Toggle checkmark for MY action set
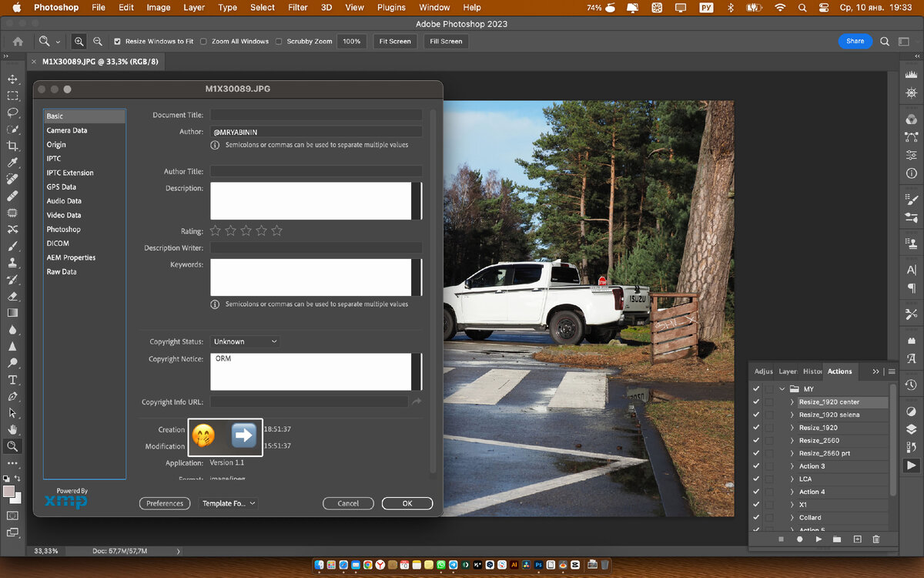Image resolution: width=924 pixels, height=578 pixels. (756, 389)
